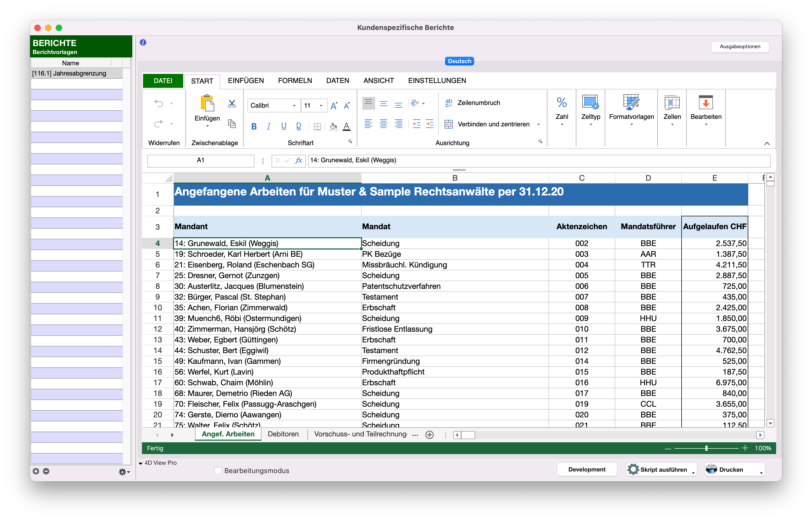812x521 pixels.
Task: Click the zoom out minus icon
Action: click(668, 448)
